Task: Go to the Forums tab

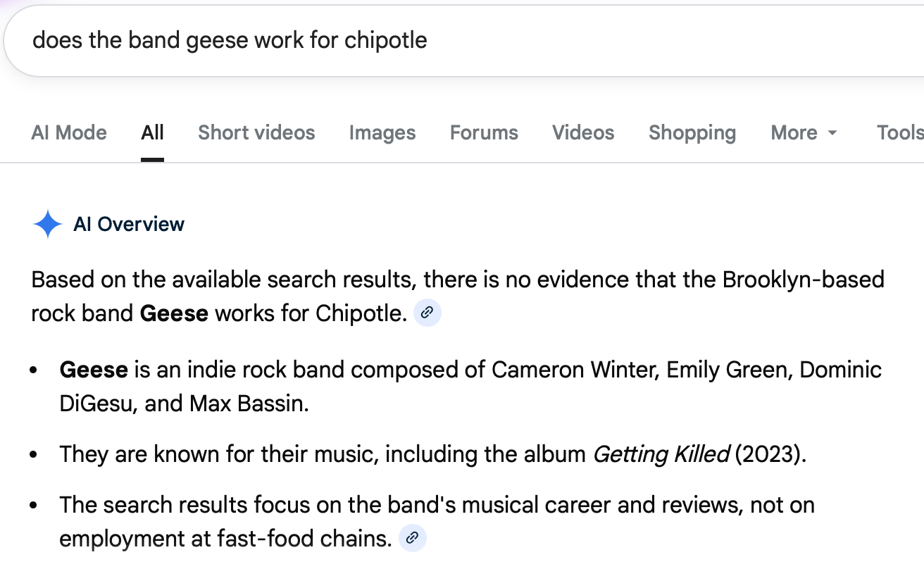Action: coord(484,132)
